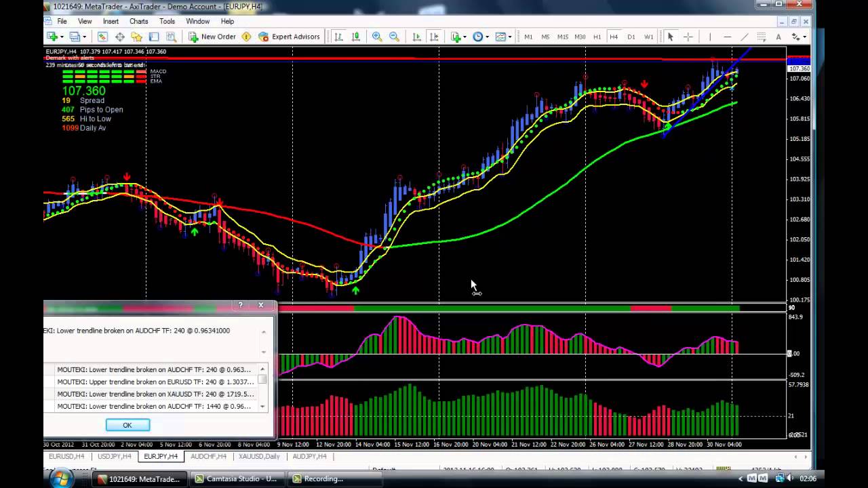
Task: Switch to XAUUSD,Daily chart tab
Action: 258,457
